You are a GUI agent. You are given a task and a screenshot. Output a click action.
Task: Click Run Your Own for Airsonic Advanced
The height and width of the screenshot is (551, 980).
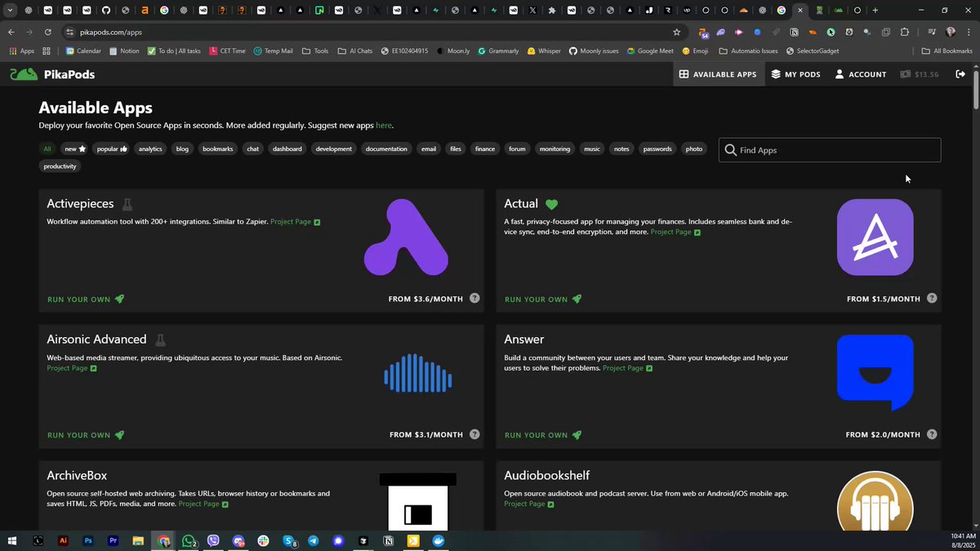coord(86,434)
